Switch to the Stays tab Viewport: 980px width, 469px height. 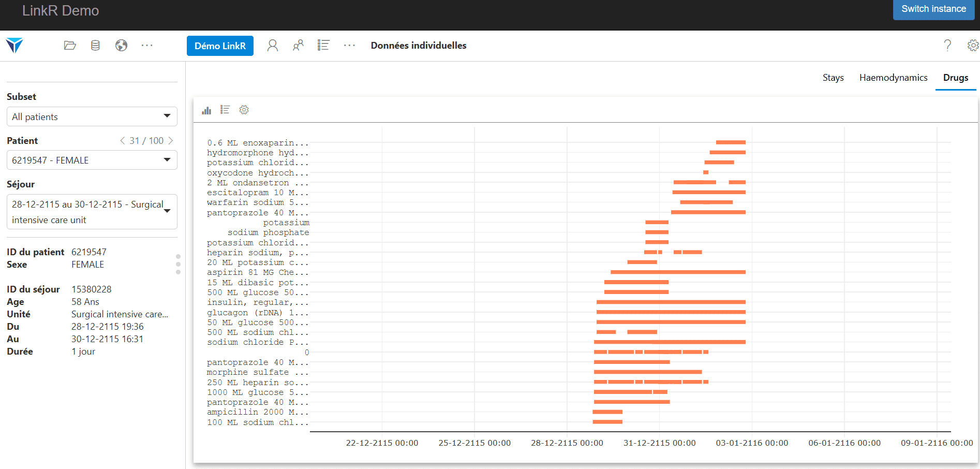coord(833,78)
